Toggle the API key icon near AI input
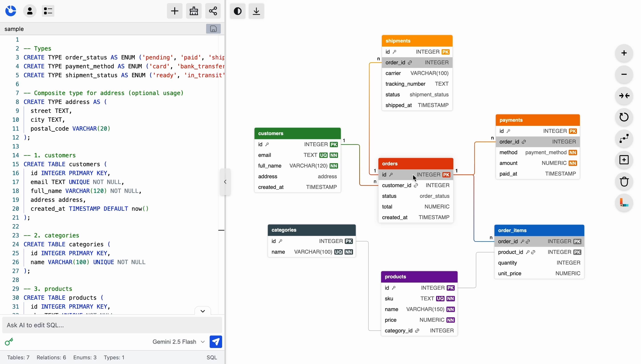This screenshot has height=364, width=641. click(9, 342)
